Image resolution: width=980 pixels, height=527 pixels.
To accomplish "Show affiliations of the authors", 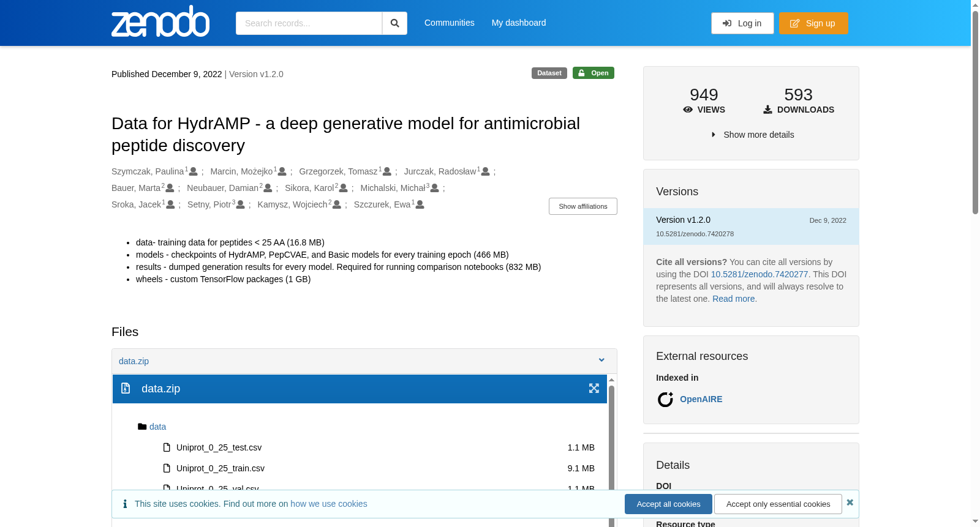I will pos(582,206).
